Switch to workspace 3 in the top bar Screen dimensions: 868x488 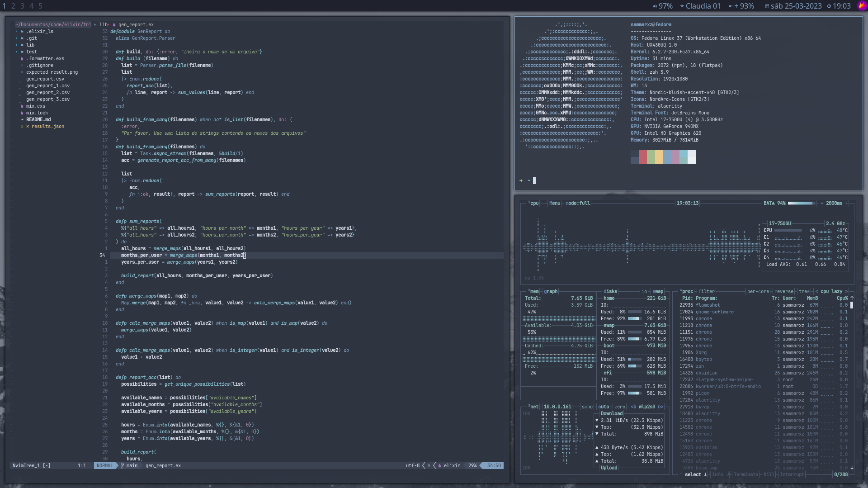[22, 6]
